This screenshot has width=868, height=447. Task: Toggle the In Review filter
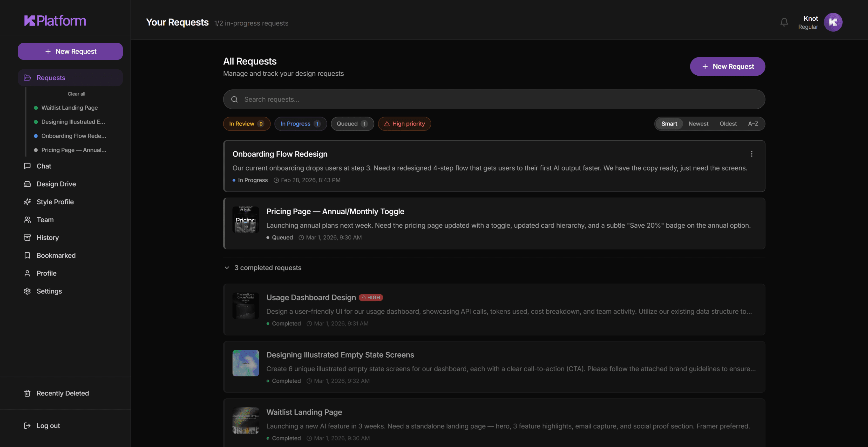click(x=247, y=124)
